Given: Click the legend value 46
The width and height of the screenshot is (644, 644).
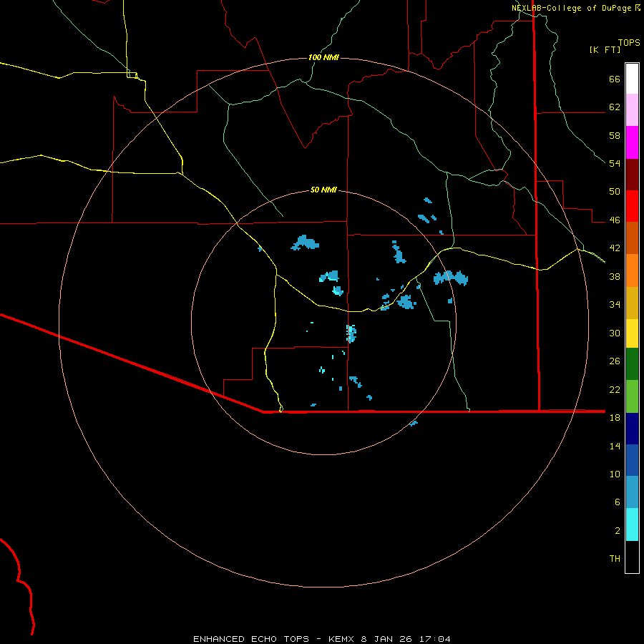Looking at the screenshot, I should pyautogui.click(x=615, y=220).
